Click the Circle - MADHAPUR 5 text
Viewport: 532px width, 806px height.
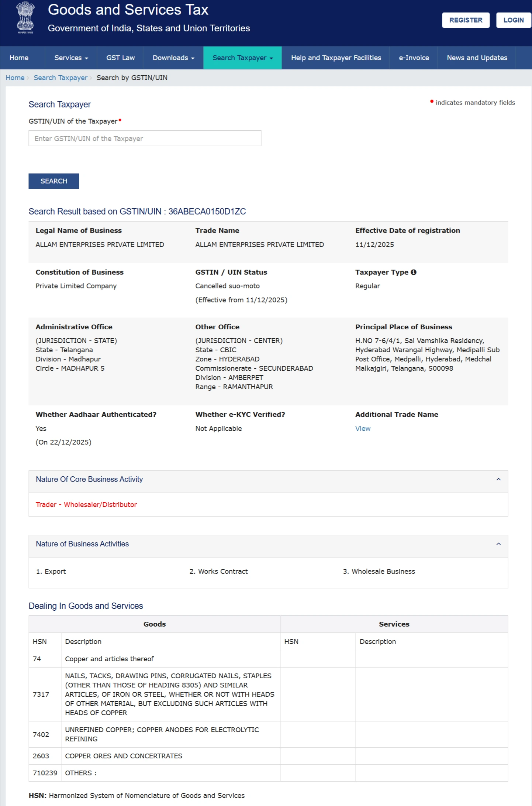(x=70, y=368)
